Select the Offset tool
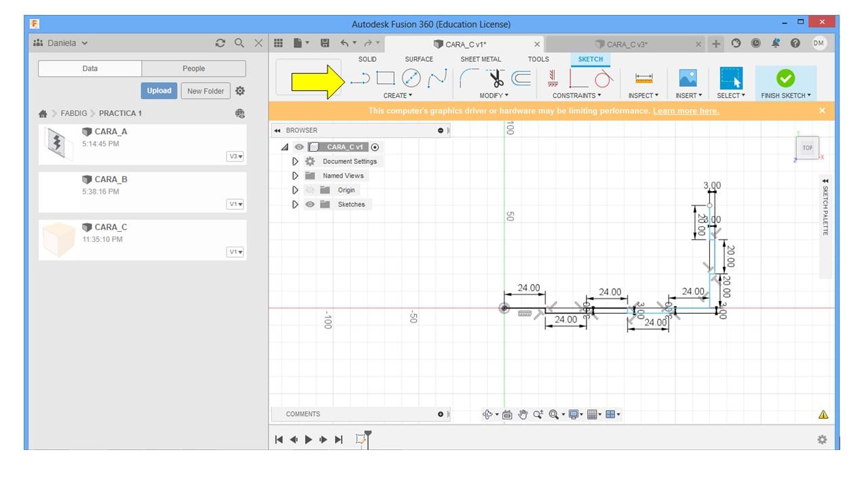Screen dimensions: 868x488 coord(521,79)
